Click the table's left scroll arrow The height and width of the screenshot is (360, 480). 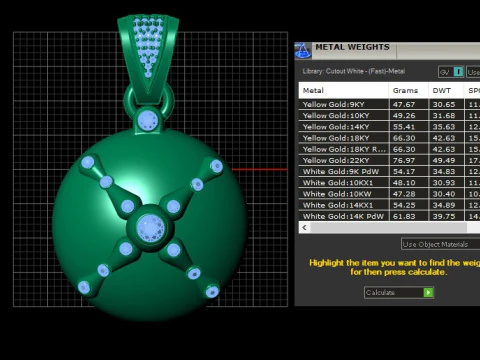click(x=304, y=228)
